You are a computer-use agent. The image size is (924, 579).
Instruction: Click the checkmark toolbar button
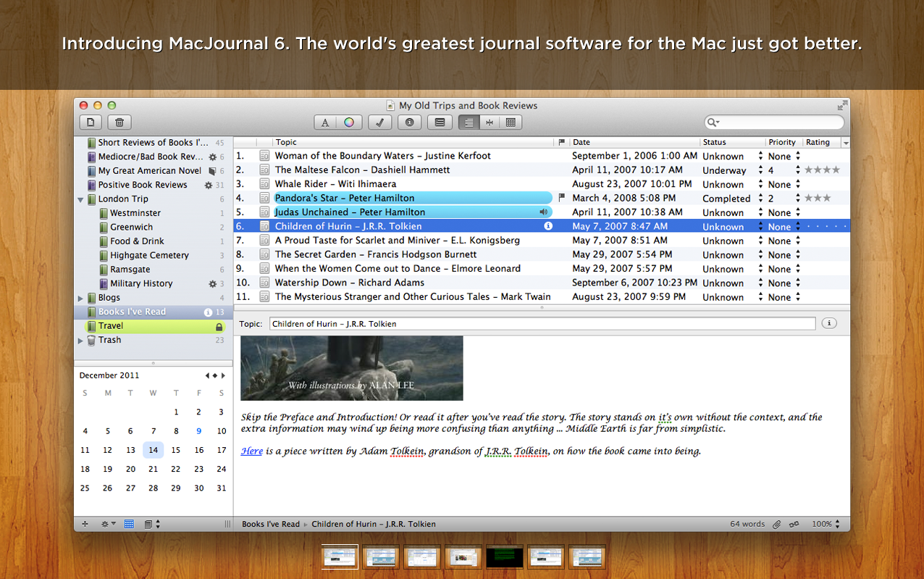(x=379, y=122)
